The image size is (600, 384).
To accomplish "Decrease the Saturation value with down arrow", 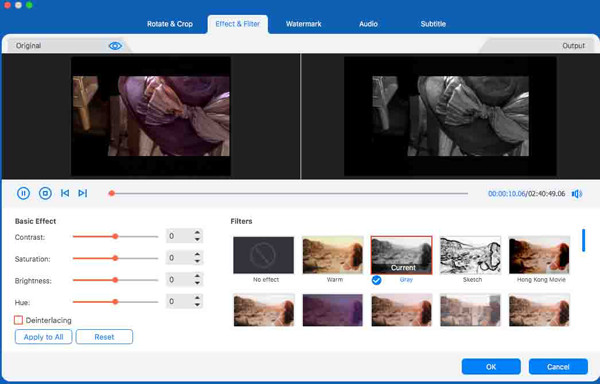I will 197,261.
